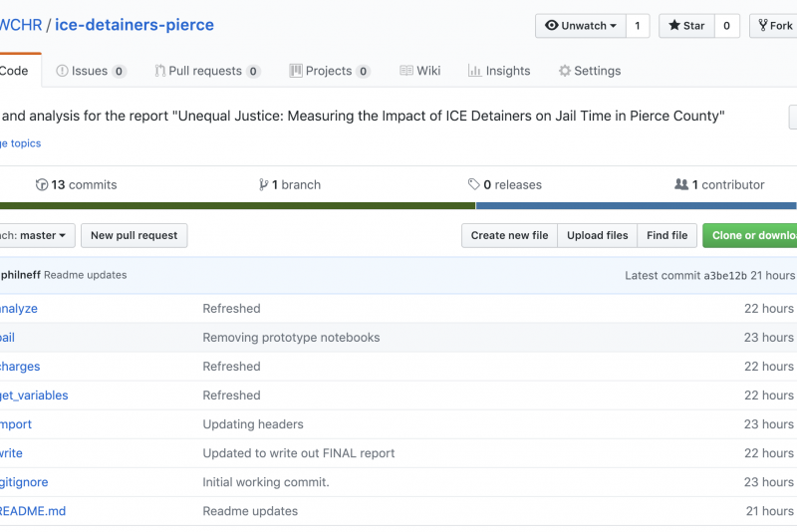
Task: Open the charges folder
Action: (20, 367)
